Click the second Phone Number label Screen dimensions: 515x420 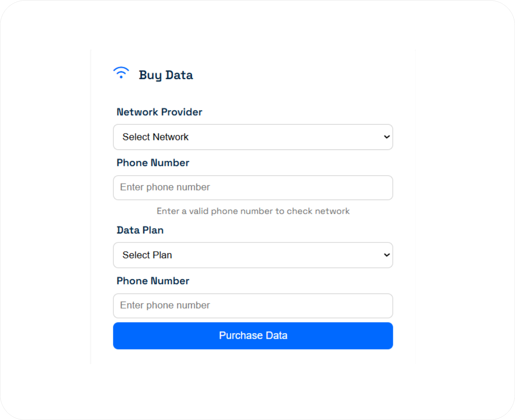tap(153, 281)
